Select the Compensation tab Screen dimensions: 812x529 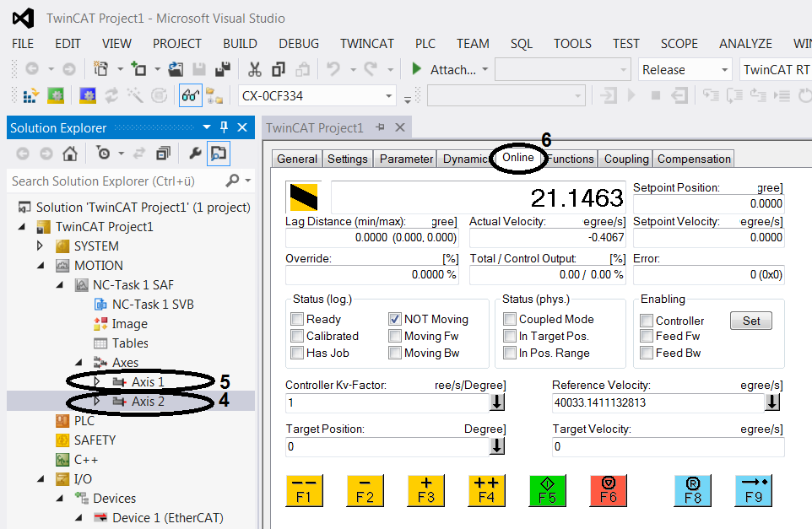(x=694, y=159)
